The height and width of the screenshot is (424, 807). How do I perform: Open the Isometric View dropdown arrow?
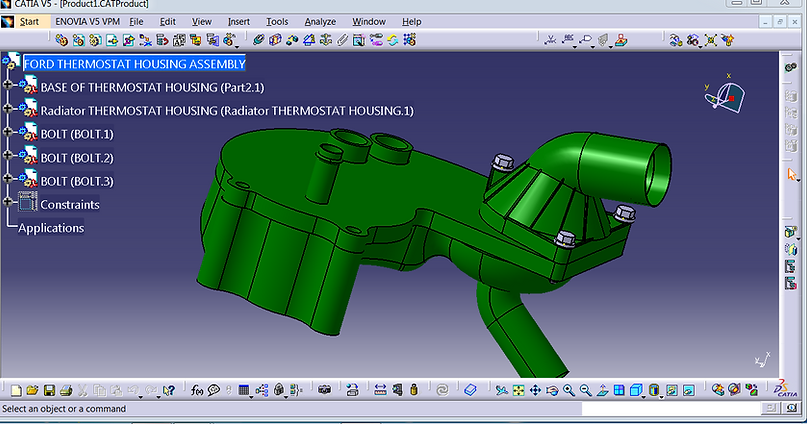coord(644,397)
